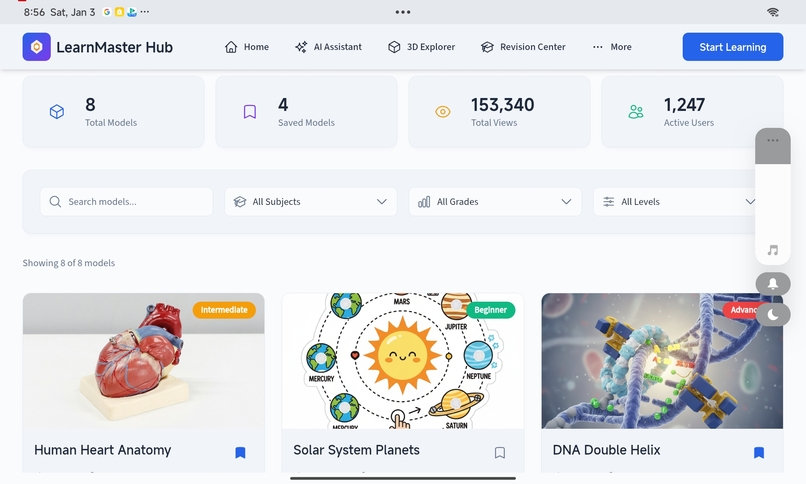Go to the 3D Explorer page
Screen dimensions: 806x484
pos(422,47)
